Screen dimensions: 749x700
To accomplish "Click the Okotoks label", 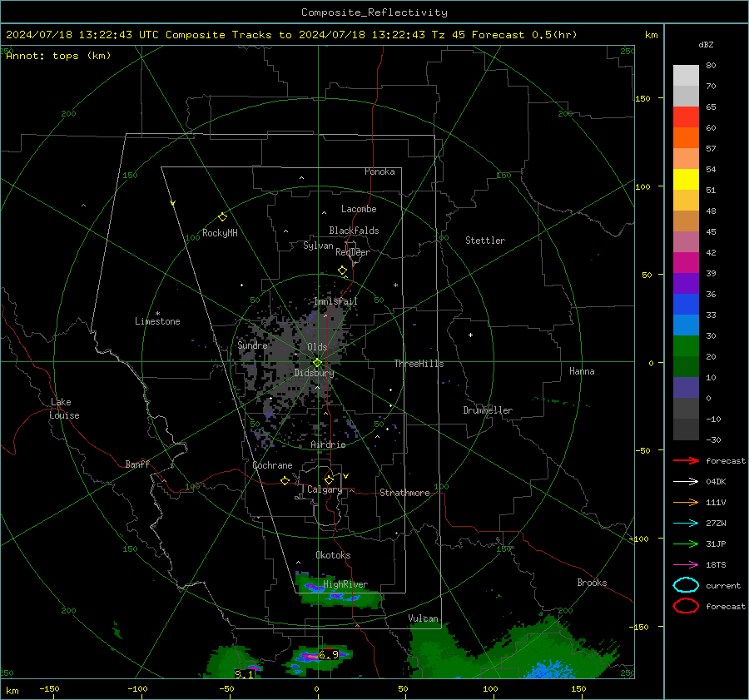I will point(333,554).
